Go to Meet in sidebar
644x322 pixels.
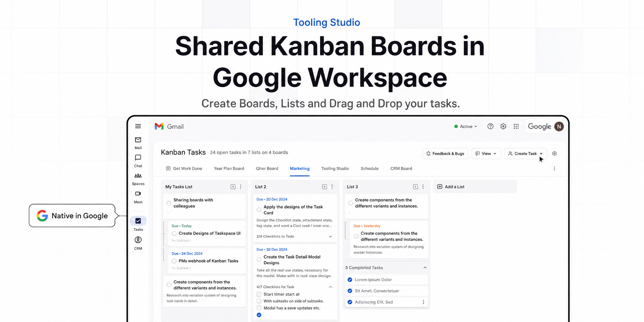coord(138,197)
